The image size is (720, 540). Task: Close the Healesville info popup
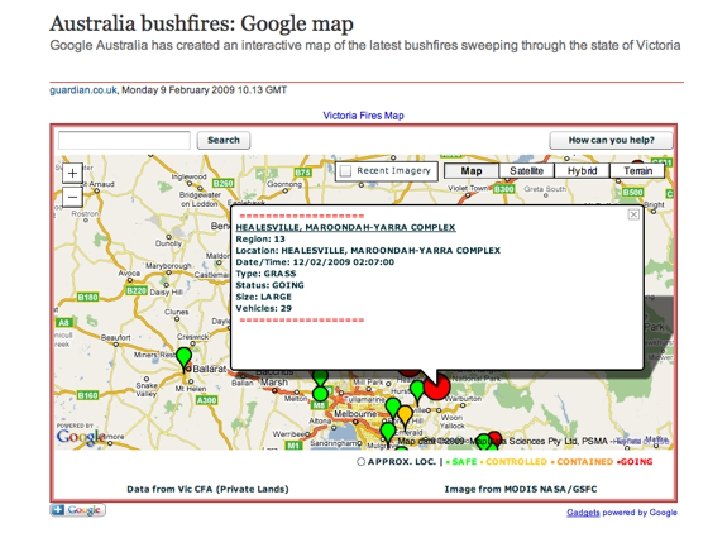click(634, 214)
